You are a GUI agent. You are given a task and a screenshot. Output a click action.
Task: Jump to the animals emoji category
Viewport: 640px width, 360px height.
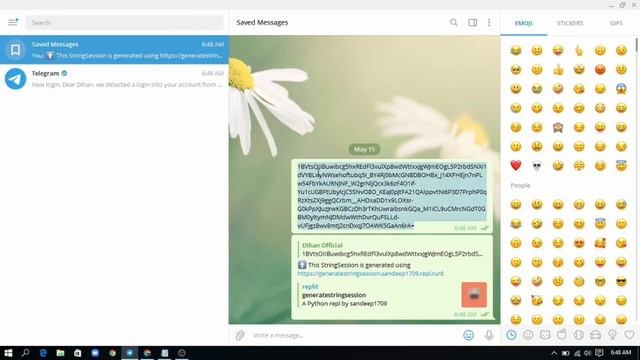[x=545, y=335]
